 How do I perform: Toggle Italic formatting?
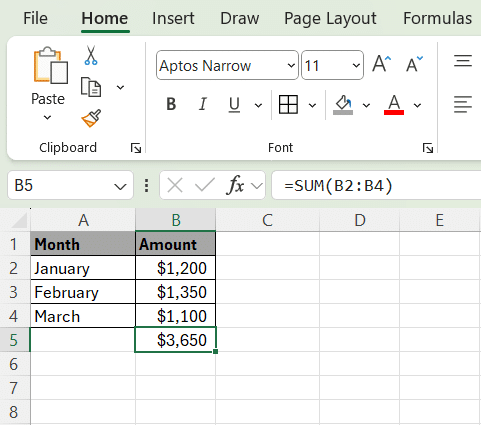(203, 105)
